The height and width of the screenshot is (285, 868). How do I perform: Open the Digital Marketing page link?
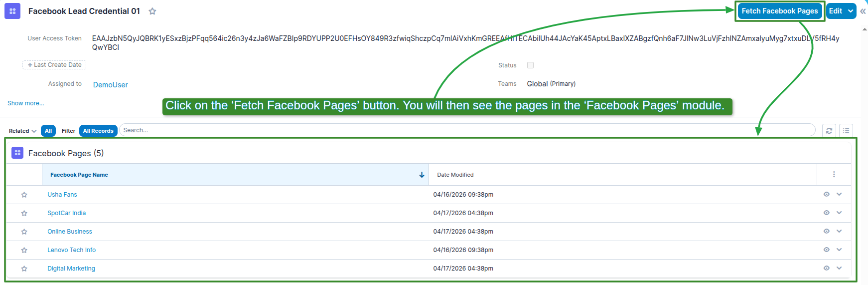pyautogui.click(x=71, y=269)
